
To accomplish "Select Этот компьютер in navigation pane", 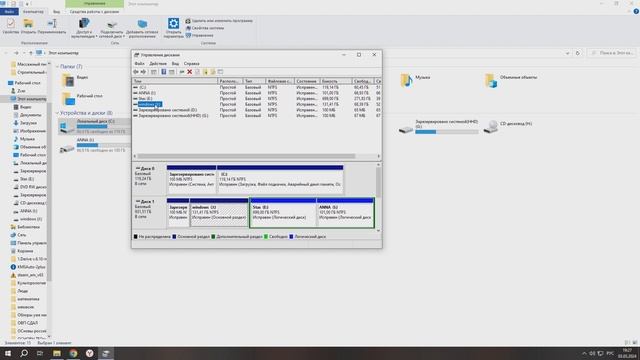I will coord(28,99).
